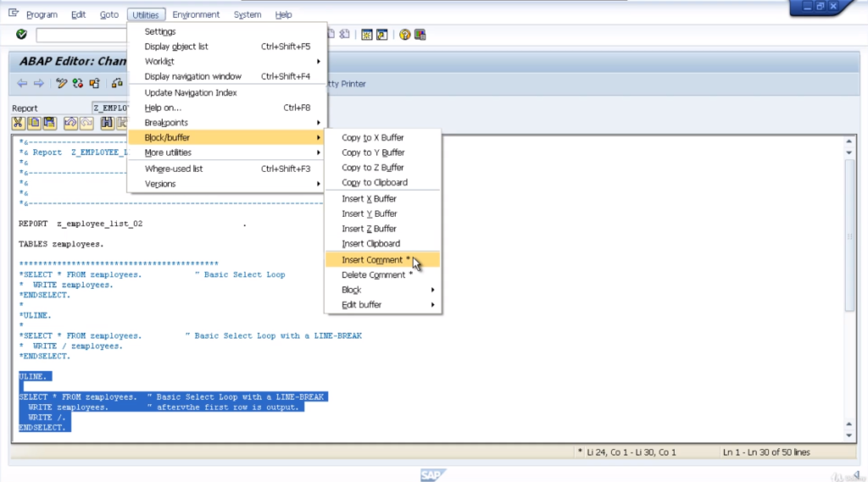Expand the Edit buffer submenu

(383, 304)
